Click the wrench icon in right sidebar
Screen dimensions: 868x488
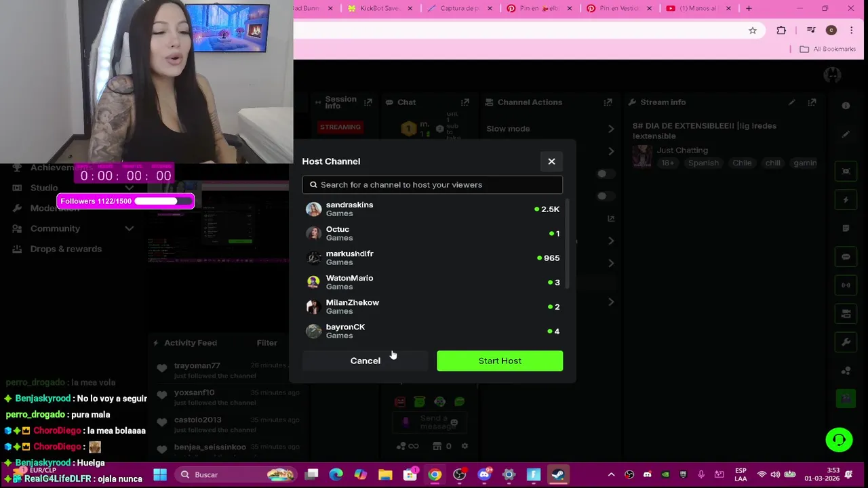846,342
